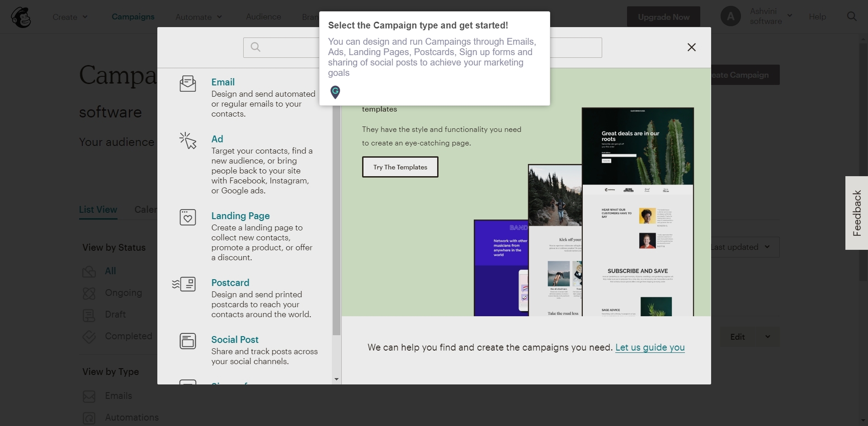Select the Postcard campaign type
The height and width of the screenshot is (426, 868).
[x=230, y=283]
